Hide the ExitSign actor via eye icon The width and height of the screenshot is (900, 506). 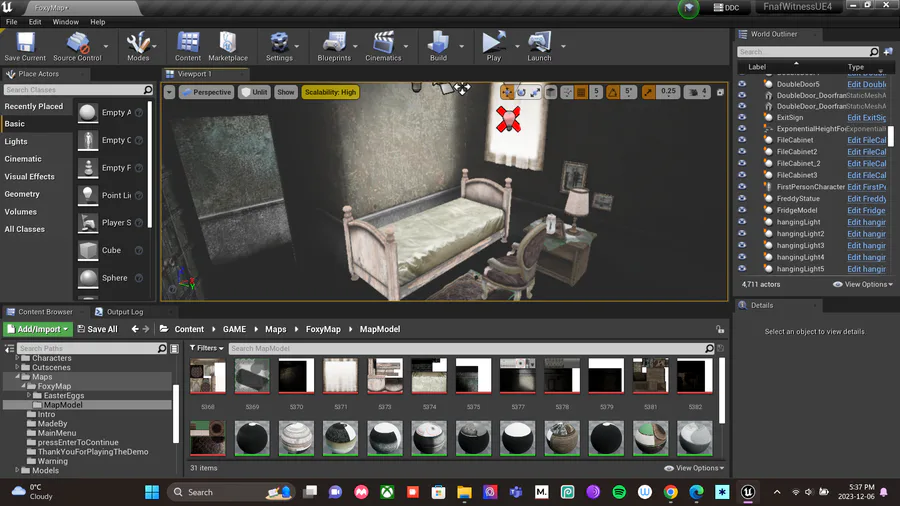[742, 117]
